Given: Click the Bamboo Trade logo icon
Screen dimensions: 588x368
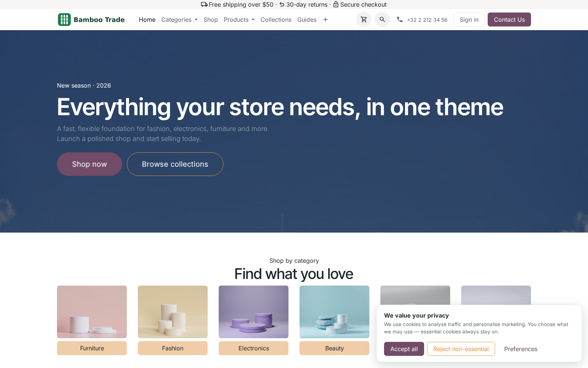Looking at the screenshot, I should pyautogui.click(x=64, y=20).
